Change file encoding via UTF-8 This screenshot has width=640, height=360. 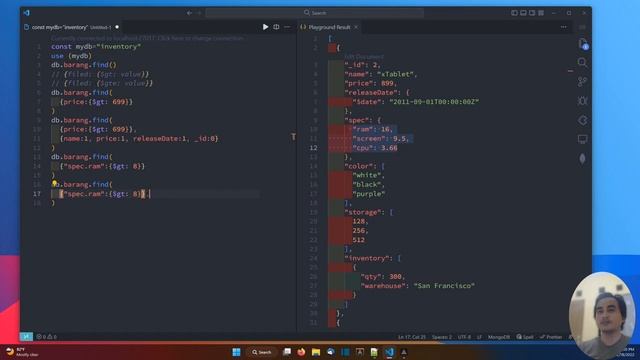pos(464,337)
